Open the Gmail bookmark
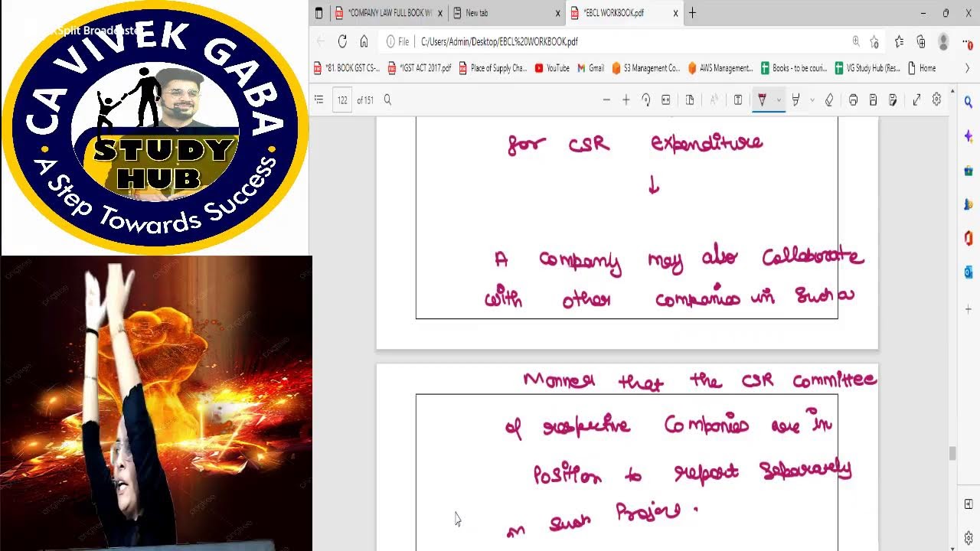The image size is (980, 551). pyautogui.click(x=590, y=68)
